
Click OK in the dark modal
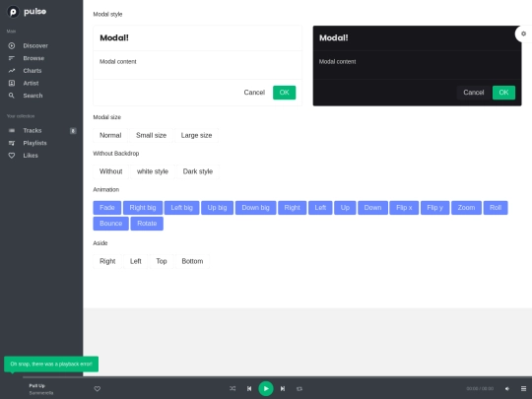tap(503, 93)
